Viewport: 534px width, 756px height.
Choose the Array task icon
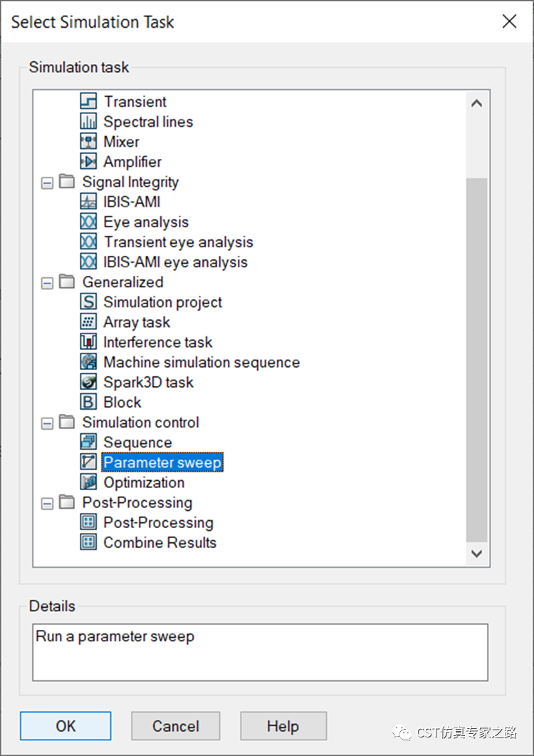pos(88,322)
